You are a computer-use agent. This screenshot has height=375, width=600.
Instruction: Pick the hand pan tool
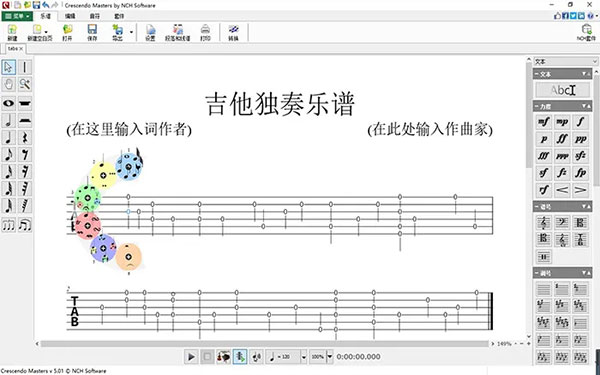(8, 84)
